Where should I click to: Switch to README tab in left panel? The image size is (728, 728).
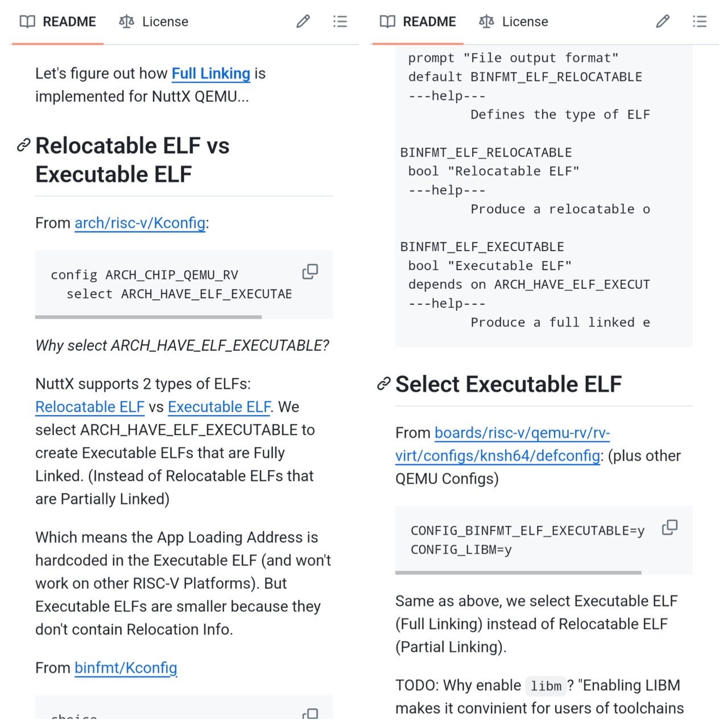coord(58,22)
